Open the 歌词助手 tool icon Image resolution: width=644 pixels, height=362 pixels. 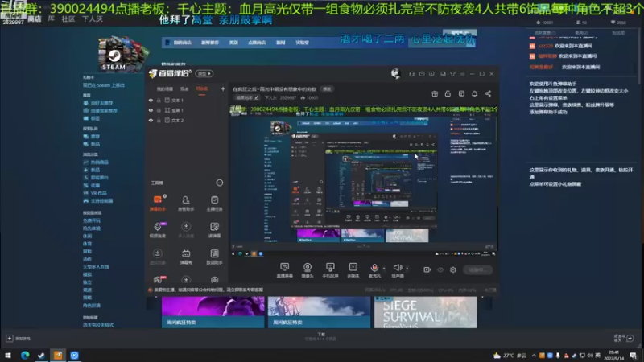pos(214,257)
